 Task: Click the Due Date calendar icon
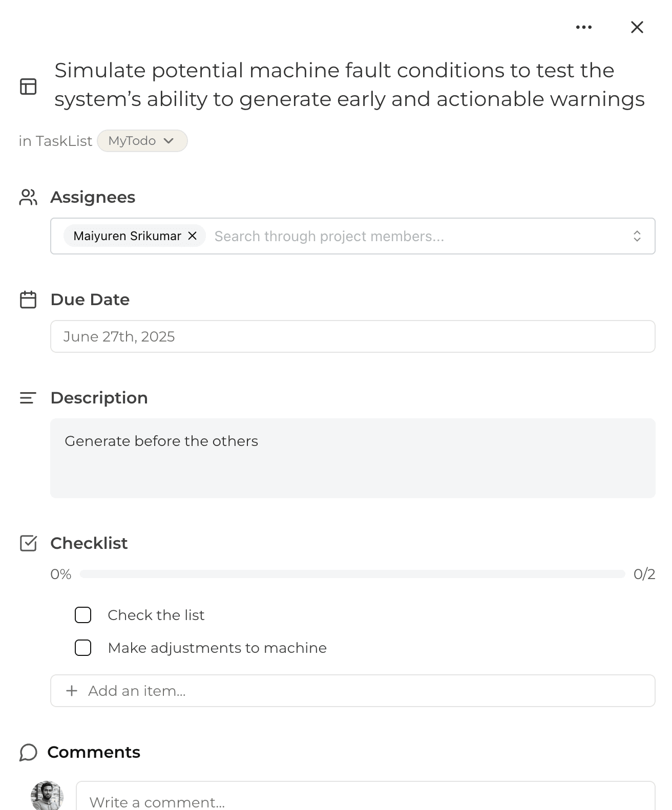[28, 300]
